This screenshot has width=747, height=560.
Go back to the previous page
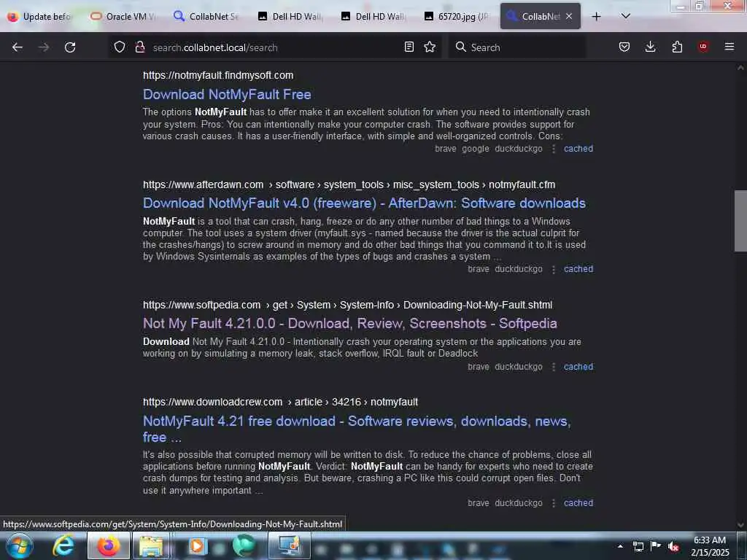click(18, 47)
